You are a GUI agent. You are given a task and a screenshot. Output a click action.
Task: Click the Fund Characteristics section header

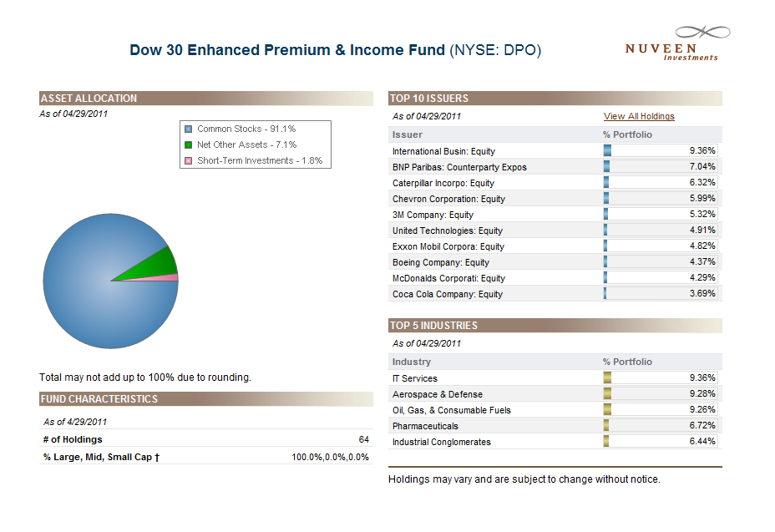[206, 399]
